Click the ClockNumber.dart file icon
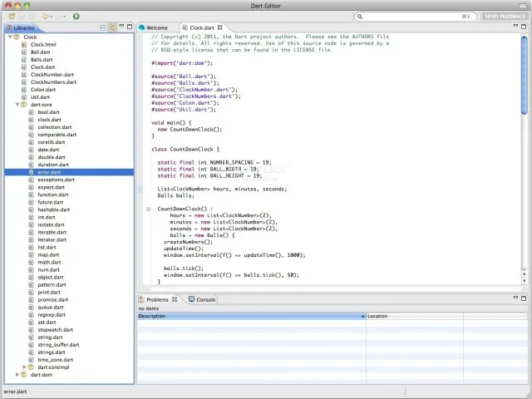This screenshot has width=532, height=399. point(24,74)
